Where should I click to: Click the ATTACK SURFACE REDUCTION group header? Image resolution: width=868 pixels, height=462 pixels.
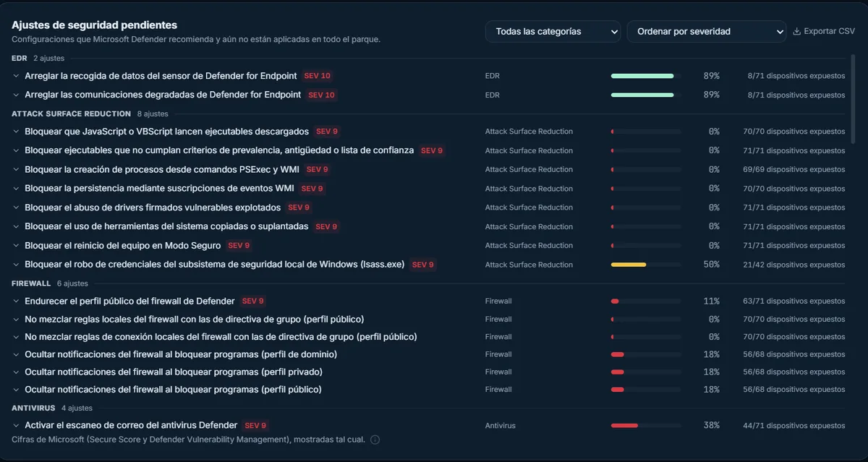pos(72,114)
